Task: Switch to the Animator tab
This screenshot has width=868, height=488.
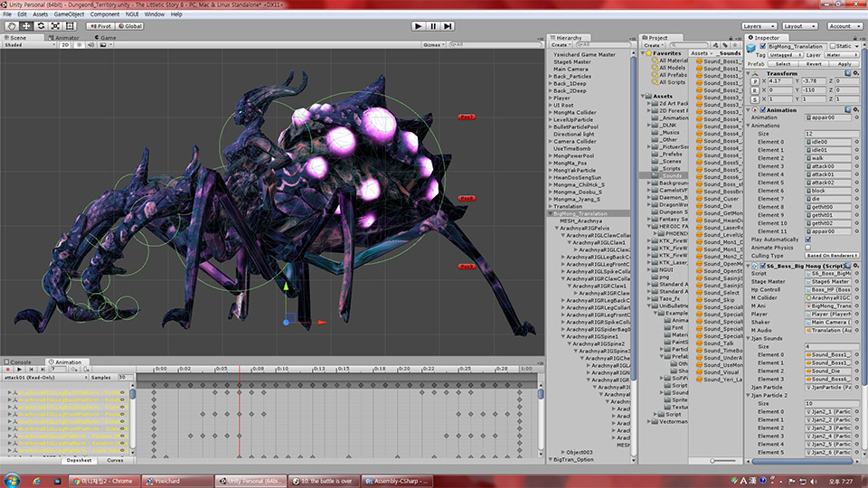Action: click(64, 38)
